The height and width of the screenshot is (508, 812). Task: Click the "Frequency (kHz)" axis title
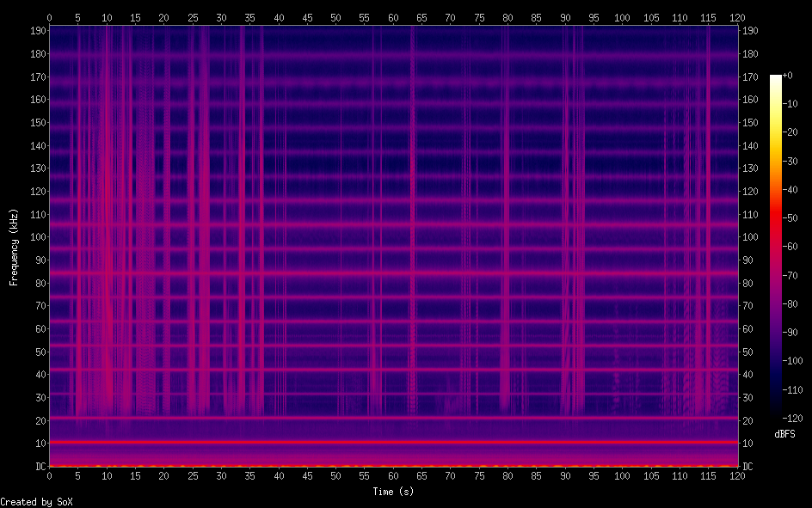click(14, 247)
